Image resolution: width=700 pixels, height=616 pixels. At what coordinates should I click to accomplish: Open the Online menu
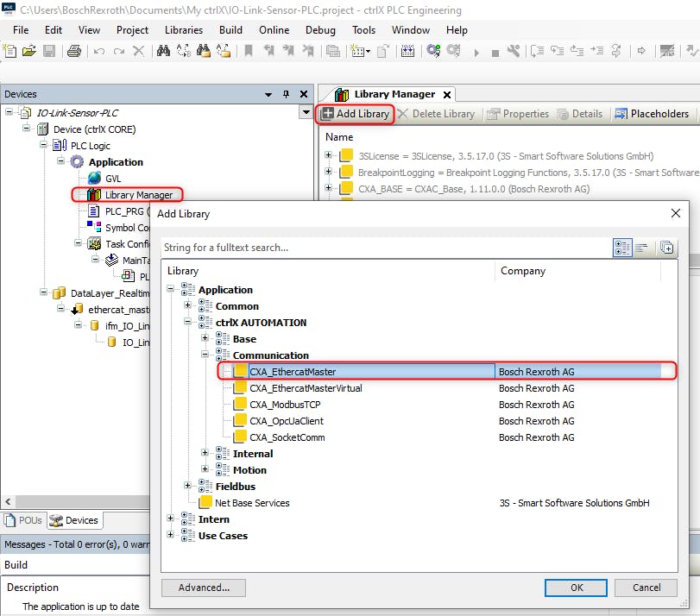click(x=274, y=30)
